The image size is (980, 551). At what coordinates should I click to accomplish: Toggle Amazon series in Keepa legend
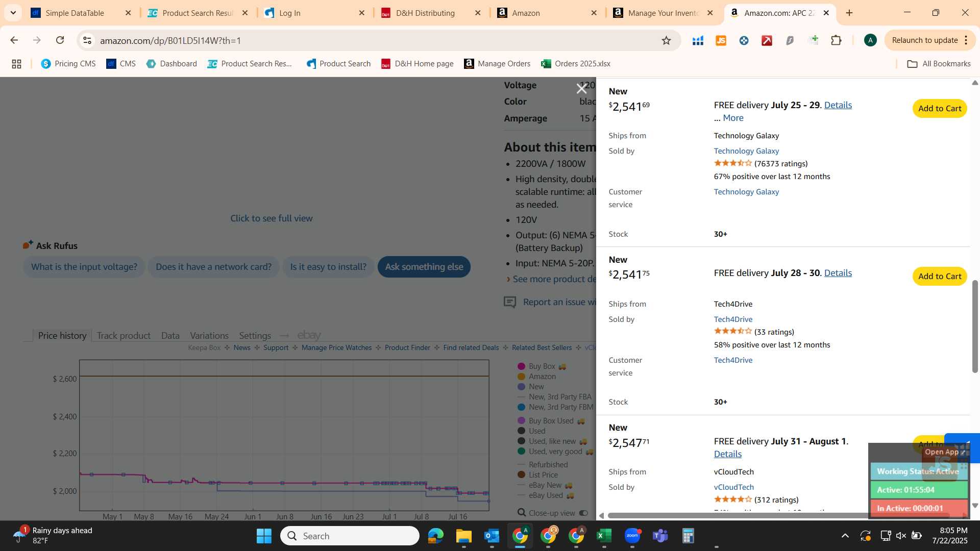point(536,377)
